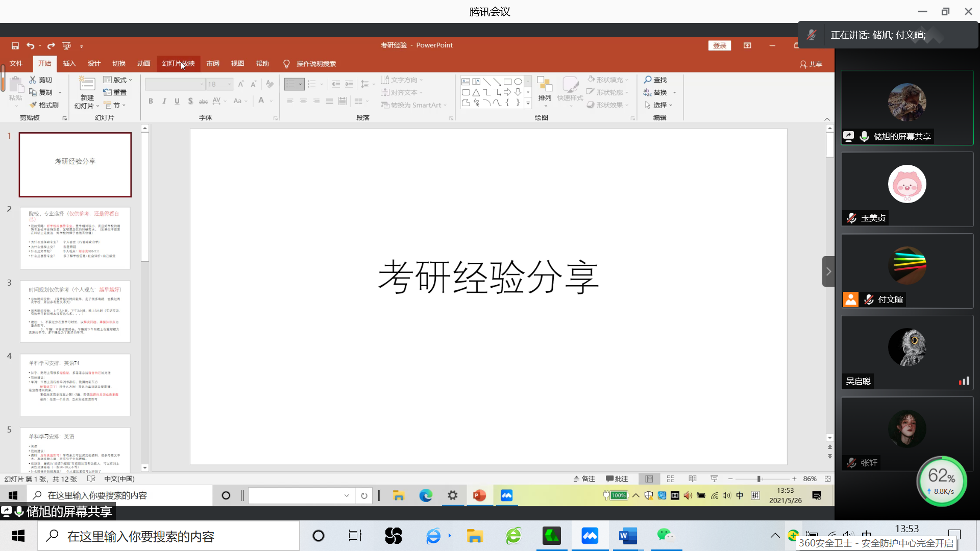Toggle 付文暄's muted microphone icon
Viewport: 980px width, 551px height.
coord(869,300)
